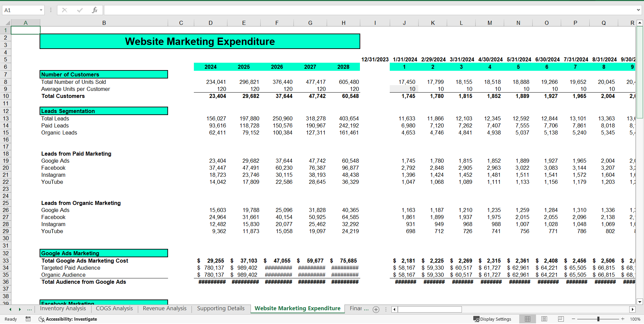Select row 33 header
The image size is (644, 324).
pyautogui.click(x=6, y=261)
